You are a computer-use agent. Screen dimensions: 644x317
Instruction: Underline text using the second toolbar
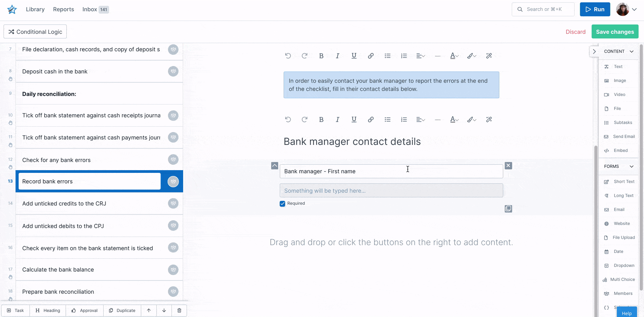[x=354, y=120]
